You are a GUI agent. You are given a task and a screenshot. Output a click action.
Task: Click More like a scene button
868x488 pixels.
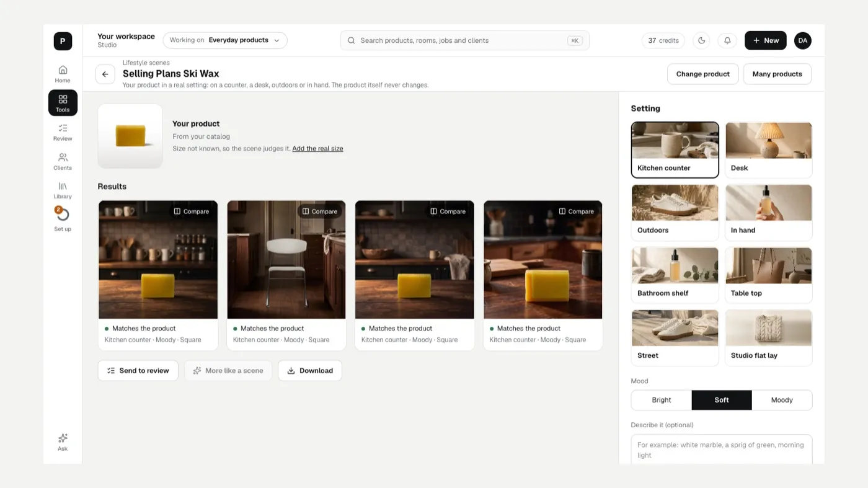click(228, 371)
